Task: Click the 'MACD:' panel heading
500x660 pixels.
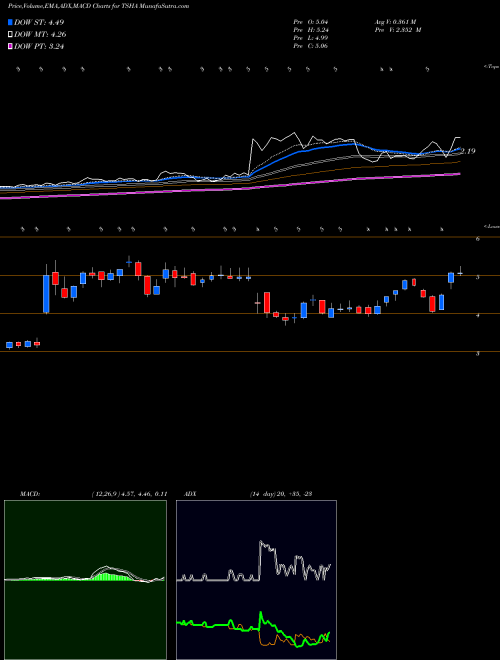Action: coord(30,494)
